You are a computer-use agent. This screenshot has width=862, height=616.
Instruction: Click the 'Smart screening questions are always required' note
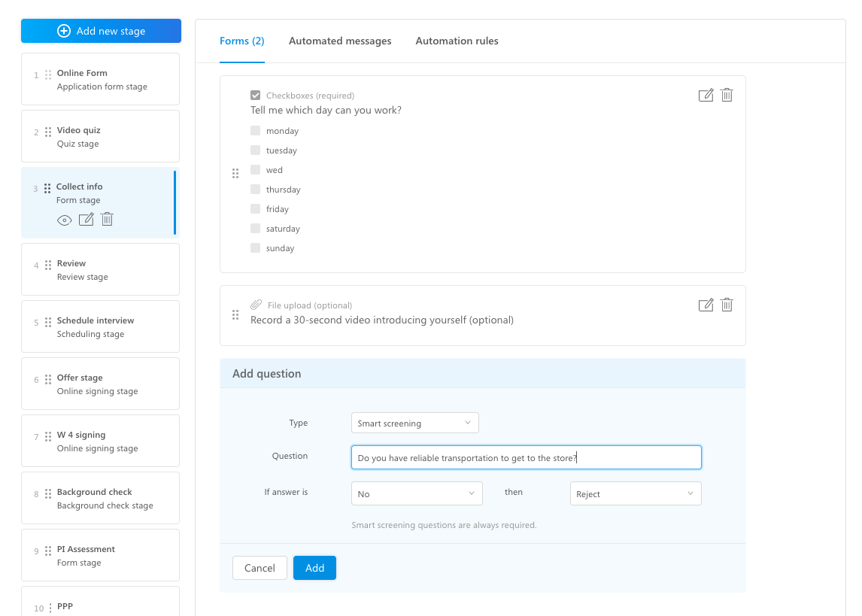point(444,525)
